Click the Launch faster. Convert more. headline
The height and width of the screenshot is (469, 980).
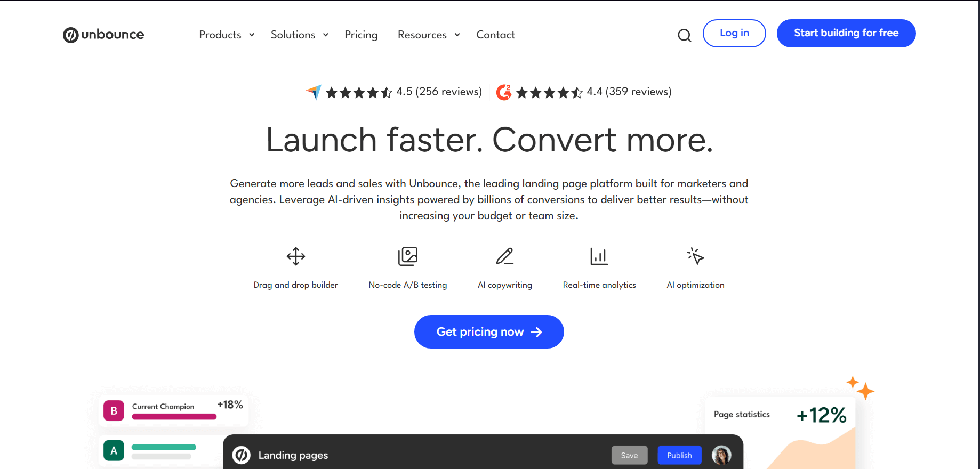[489, 140]
